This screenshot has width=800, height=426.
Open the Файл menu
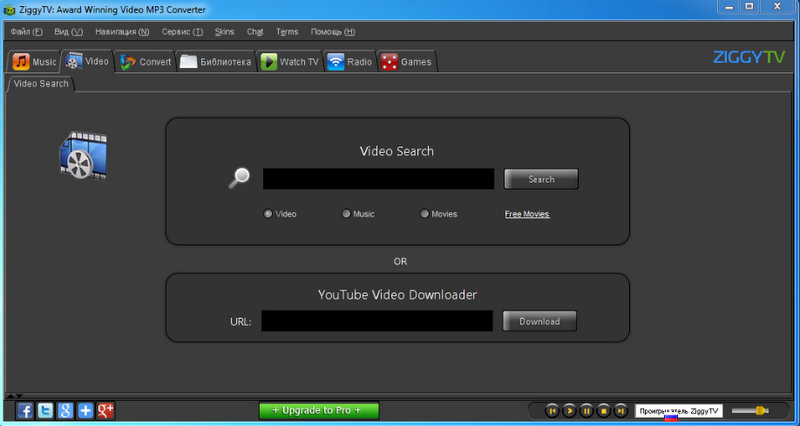[x=27, y=32]
